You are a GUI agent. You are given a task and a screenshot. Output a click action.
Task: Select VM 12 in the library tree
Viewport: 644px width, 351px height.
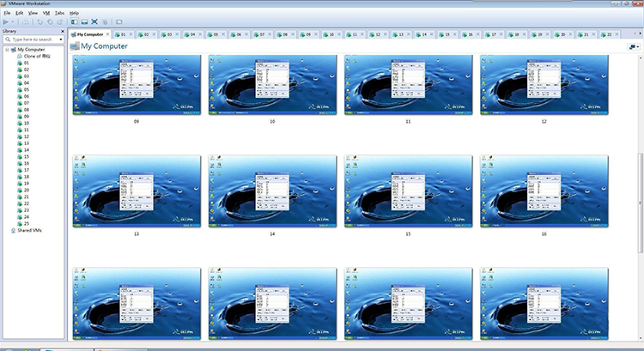point(27,136)
